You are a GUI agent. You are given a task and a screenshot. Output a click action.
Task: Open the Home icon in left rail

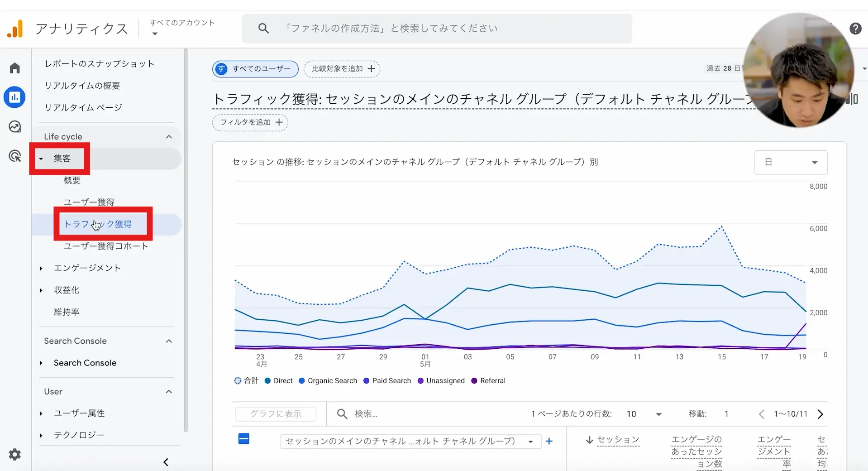pos(15,68)
